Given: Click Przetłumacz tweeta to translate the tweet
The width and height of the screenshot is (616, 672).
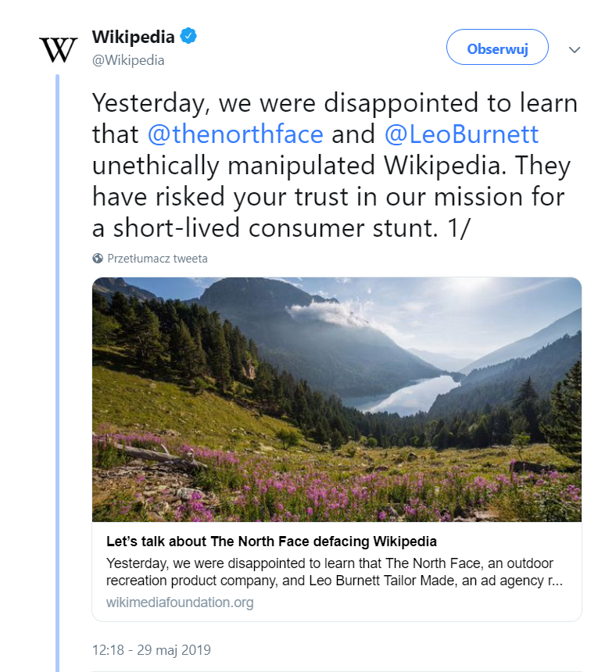Looking at the screenshot, I should click(157, 259).
